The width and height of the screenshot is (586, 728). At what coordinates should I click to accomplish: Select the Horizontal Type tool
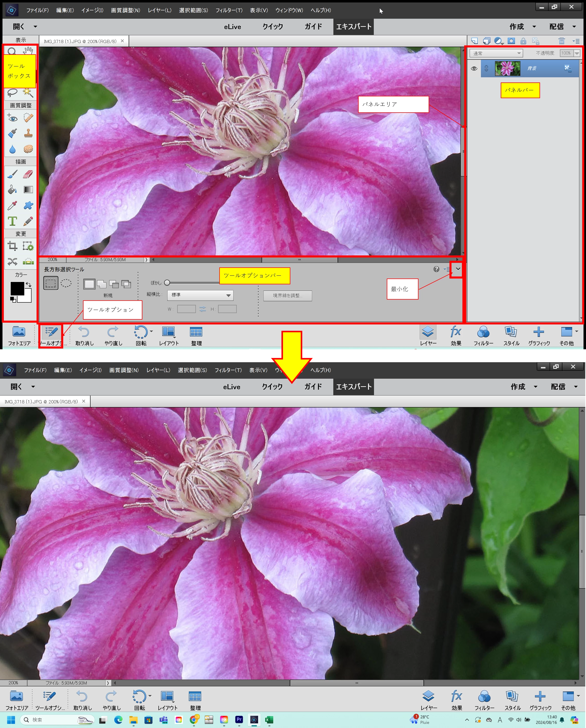(x=12, y=221)
